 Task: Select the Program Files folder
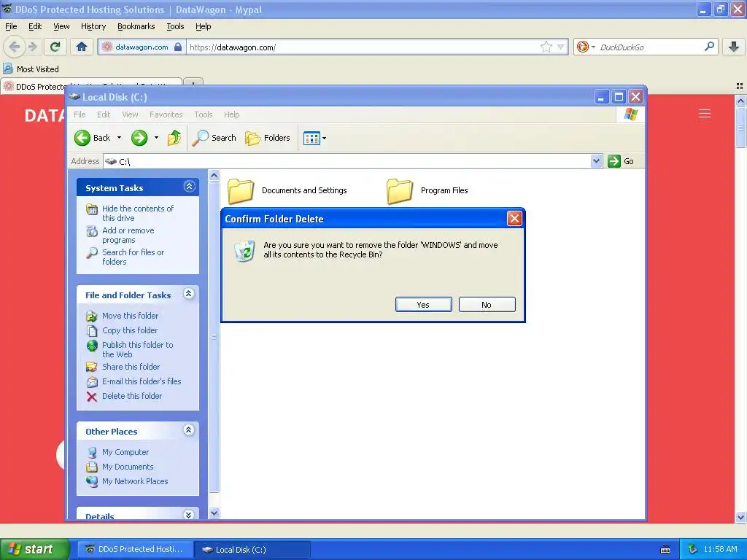tap(427, 191)
